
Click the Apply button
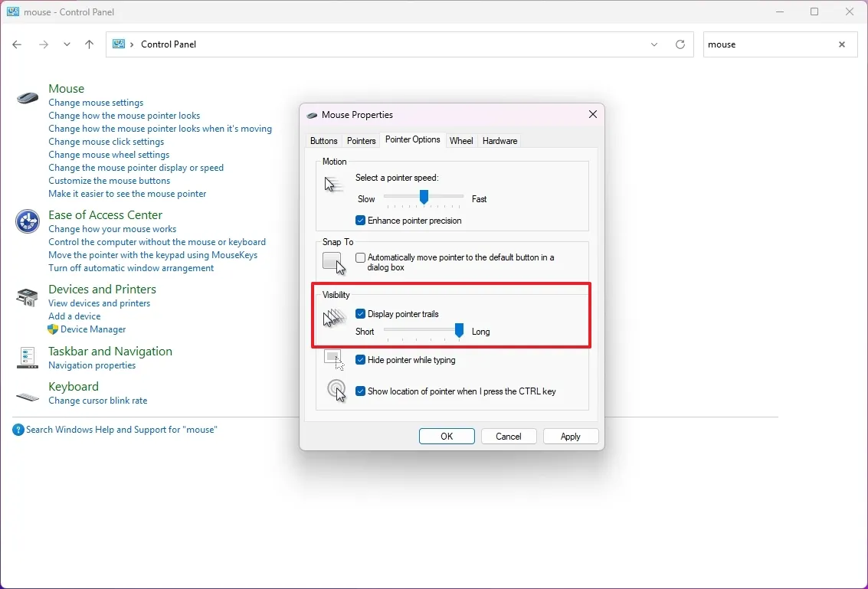(x=571, y=436)
